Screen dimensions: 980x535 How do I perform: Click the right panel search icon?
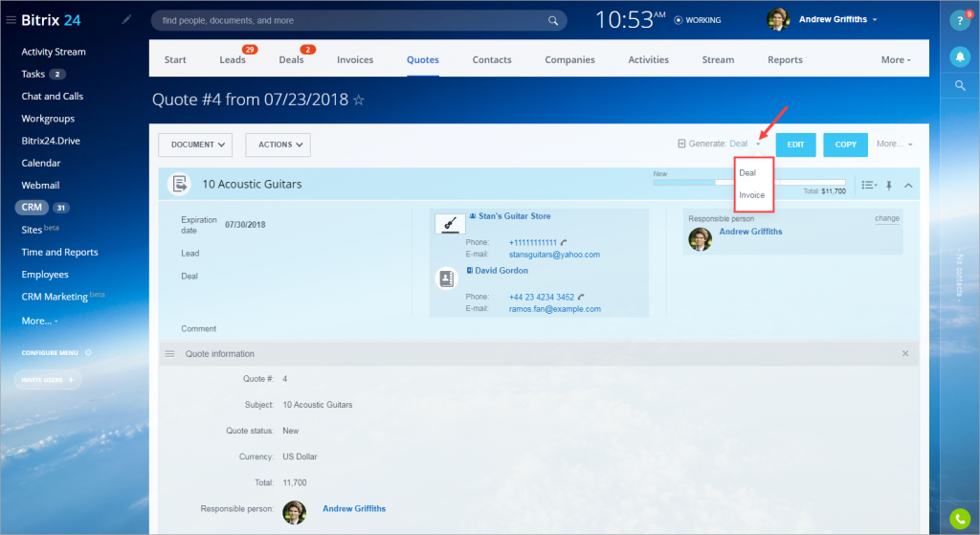pyautogui.click(x=960, y=85)
